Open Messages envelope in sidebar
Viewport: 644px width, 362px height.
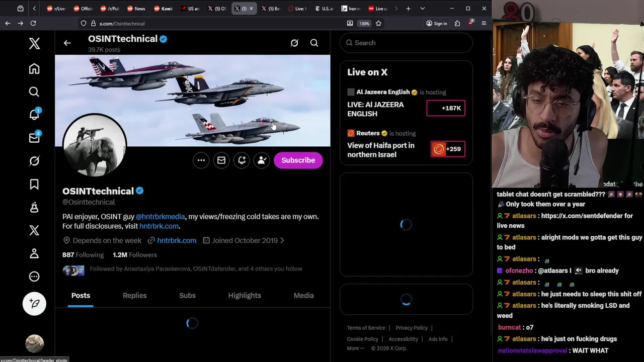tap(34, 138)
